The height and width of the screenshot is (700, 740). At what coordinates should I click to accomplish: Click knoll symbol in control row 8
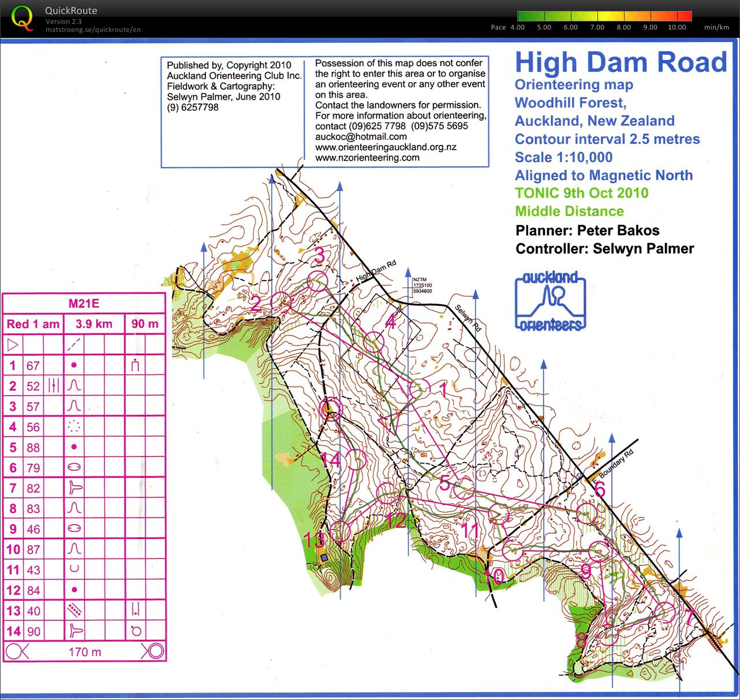pyautogui.click(x=74, y=508)
